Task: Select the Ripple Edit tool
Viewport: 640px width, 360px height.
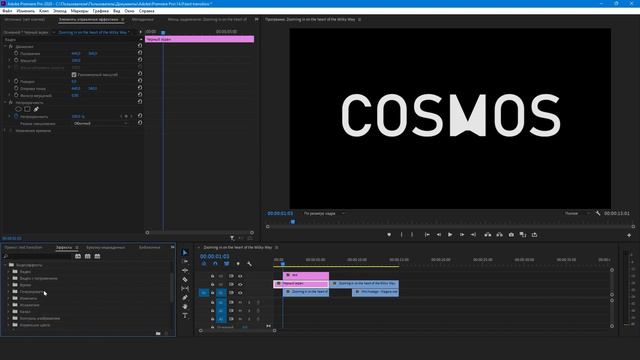Action: click(185, 271)
